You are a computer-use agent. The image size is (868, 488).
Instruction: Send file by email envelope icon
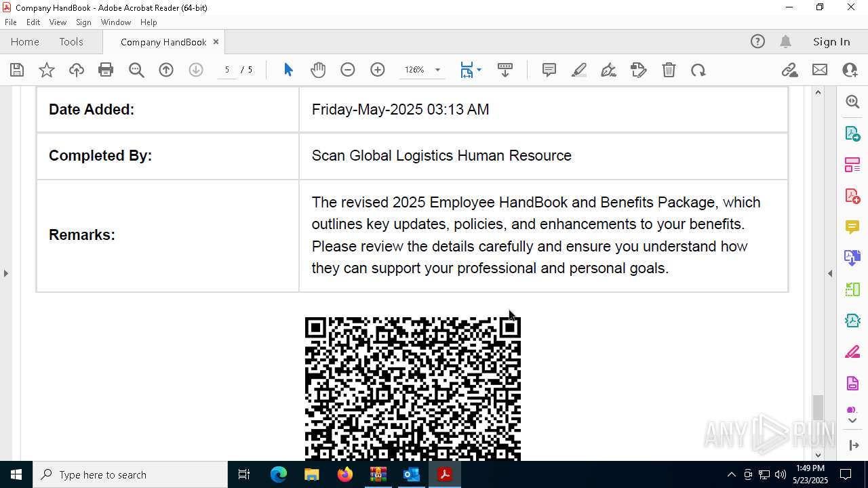(x=820, y=70)
